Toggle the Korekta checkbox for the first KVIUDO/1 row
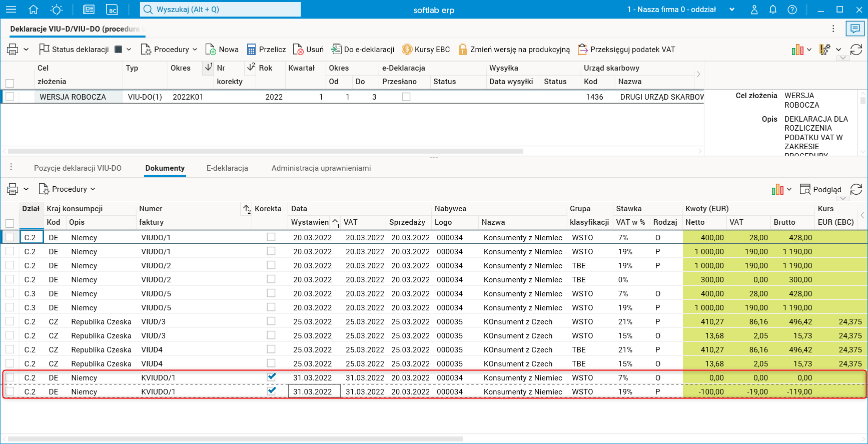868x444 pixels. point(271,377)
